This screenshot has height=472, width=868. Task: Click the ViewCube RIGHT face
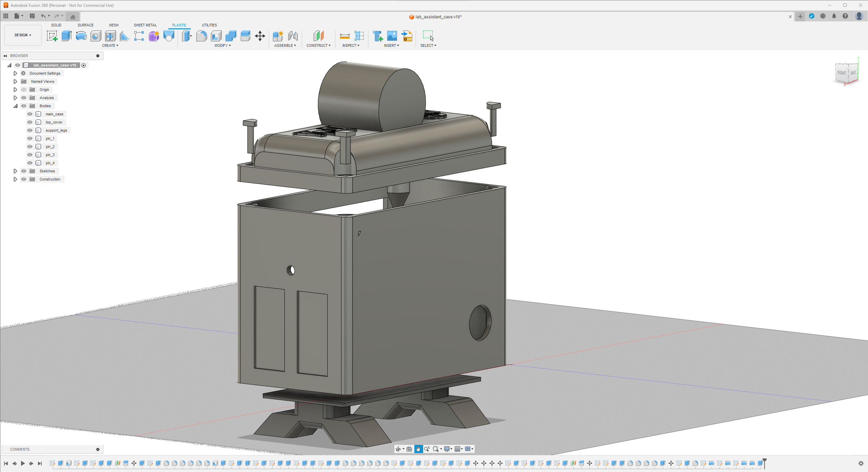click(x=841, y=73)
